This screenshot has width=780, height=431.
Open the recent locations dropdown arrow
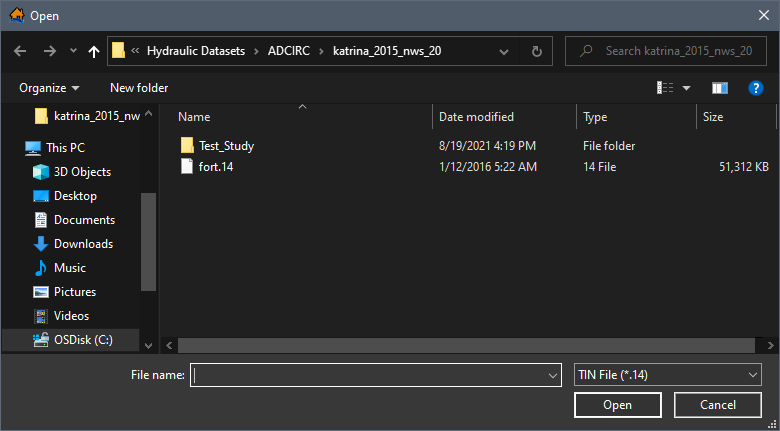pyautogui.click(x=73, y=51)
